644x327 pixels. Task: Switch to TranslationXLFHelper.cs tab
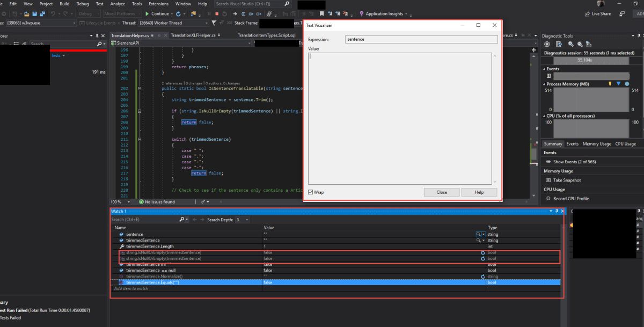pos(193,35)
